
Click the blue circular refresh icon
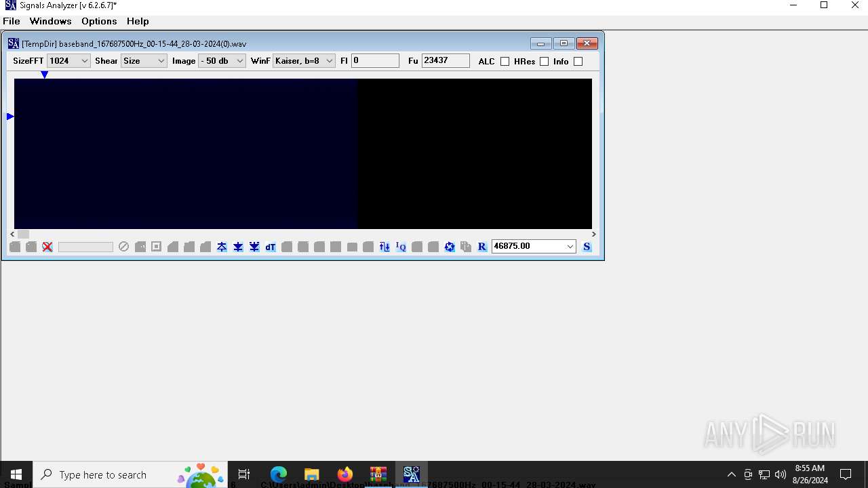[450, 247]
